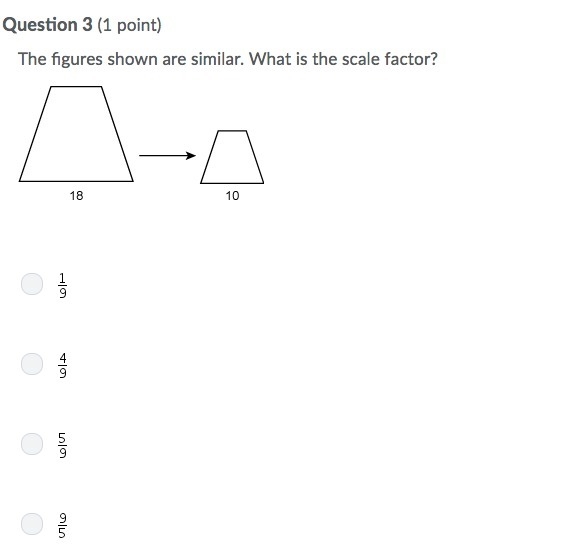Pick the 9/5 radio button choice
The image size is (577, 558).
pyautogui.click(x=32, y=524)
